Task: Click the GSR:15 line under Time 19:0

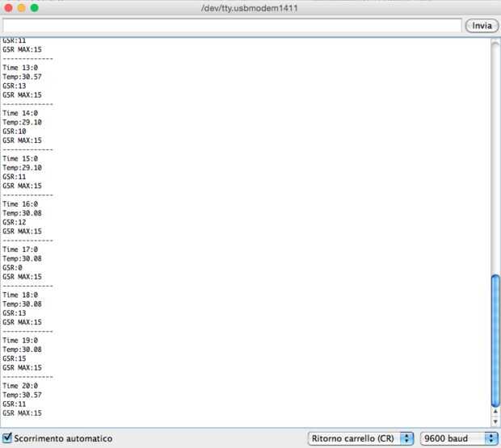Action: [14, 358]
